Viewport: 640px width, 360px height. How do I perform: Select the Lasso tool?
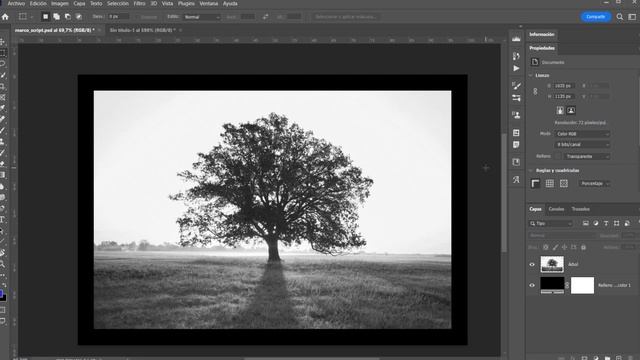click(x=3, y=64)
